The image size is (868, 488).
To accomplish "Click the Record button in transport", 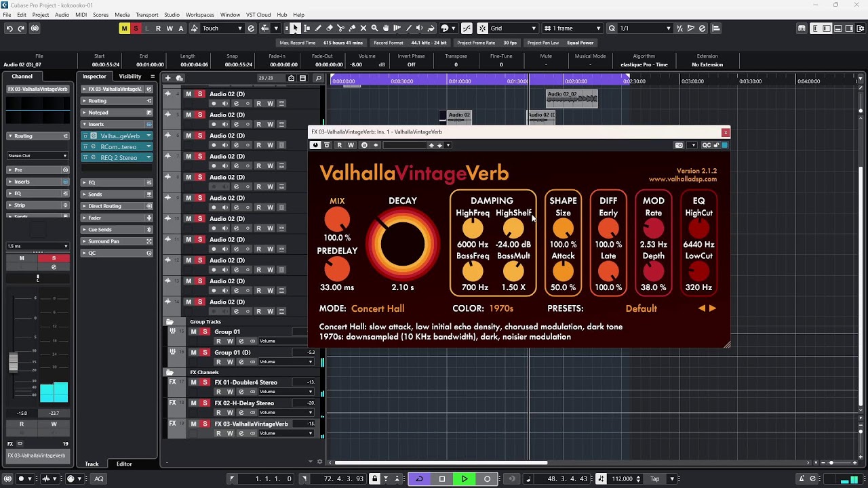I will [x=487, y=479].
